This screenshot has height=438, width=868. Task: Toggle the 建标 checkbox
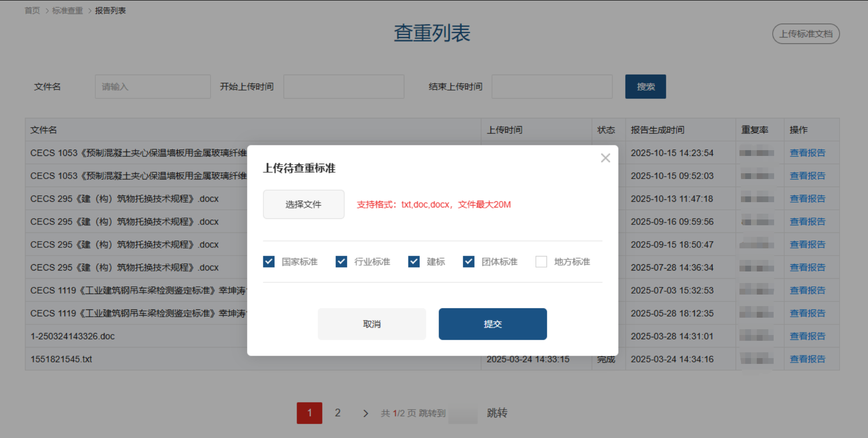(x=414, y=261)
